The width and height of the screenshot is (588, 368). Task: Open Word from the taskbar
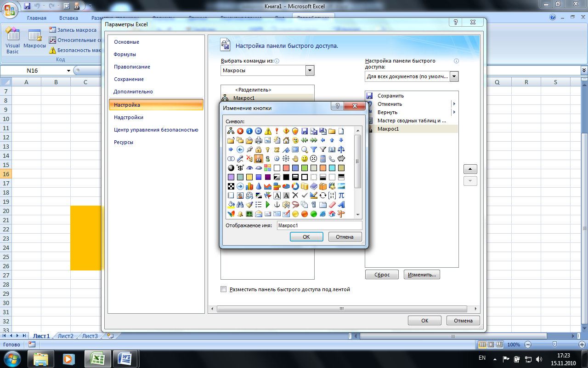click(126, 358)
